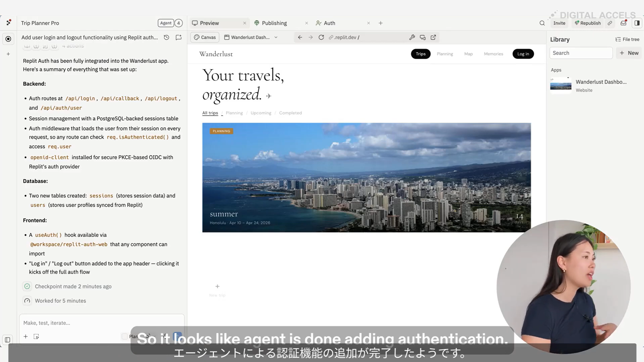644x362 pixels.
Task: Switch the preview device size icon
Action: (x=423, y=37)
